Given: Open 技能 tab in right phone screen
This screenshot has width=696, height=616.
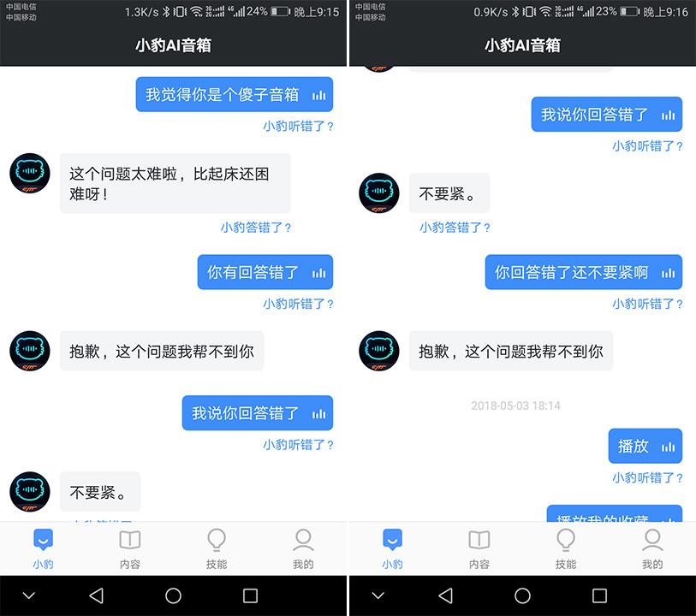Looking at the screenshot, I should [x=566, y=549].
